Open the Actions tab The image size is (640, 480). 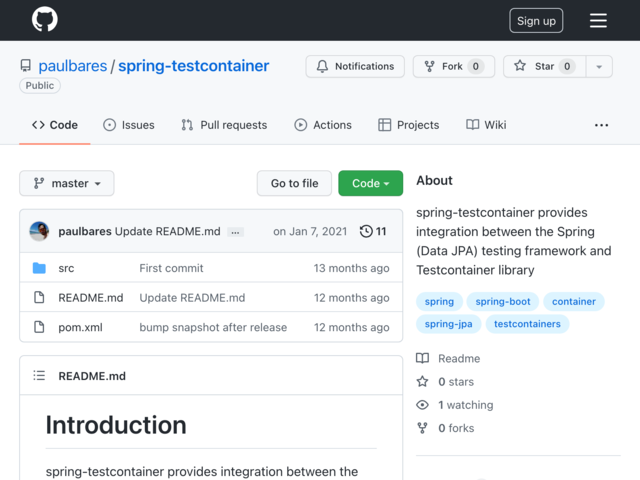pyautogui.click(x=322, y=125)
